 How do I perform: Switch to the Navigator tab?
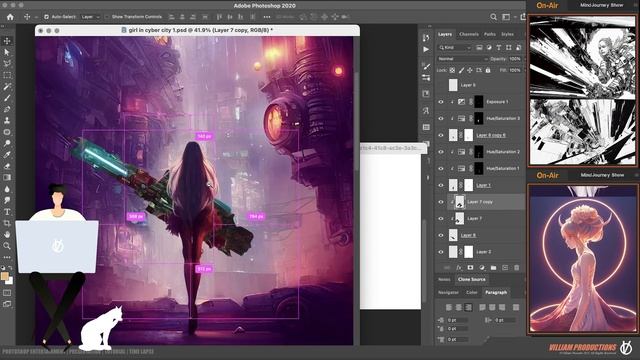pos(448,292)
